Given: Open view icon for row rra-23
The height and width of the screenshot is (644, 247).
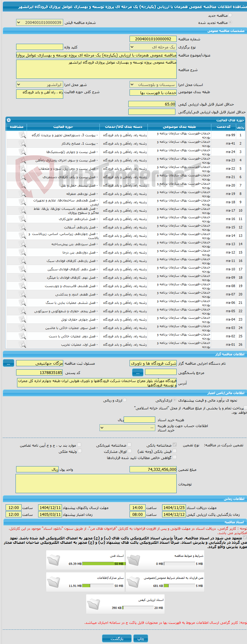Looking at the screenshot, I should [x=22, y=160].
